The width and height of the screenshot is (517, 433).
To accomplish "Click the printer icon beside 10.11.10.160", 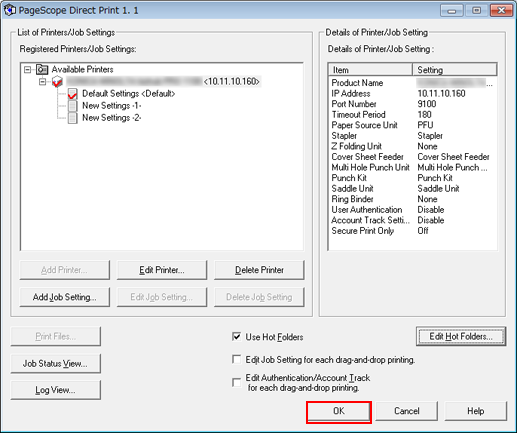I will pyautogui.click(x=57, y=81).
